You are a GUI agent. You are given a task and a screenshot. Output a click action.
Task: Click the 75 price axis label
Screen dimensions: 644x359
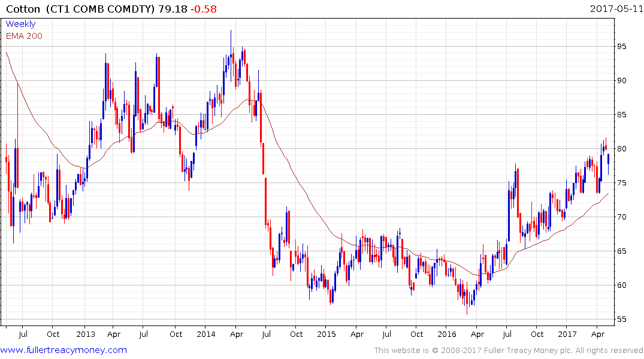[x=622, y=182]
